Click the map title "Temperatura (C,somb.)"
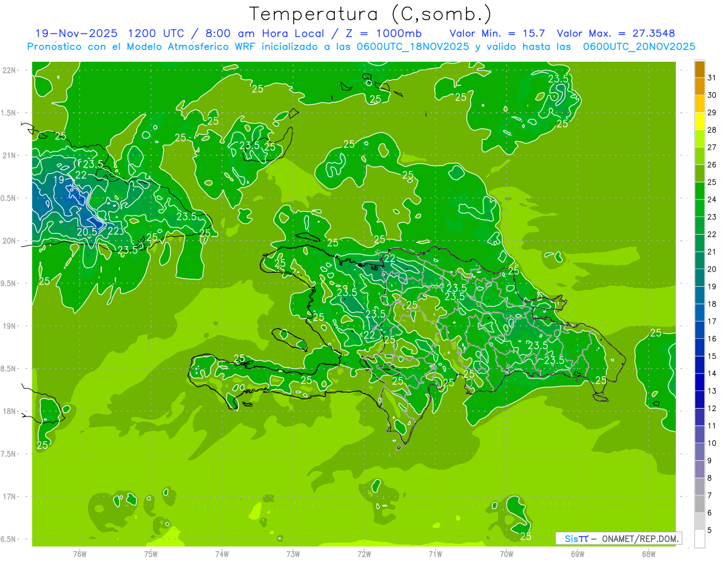 (x=371, y=14)
